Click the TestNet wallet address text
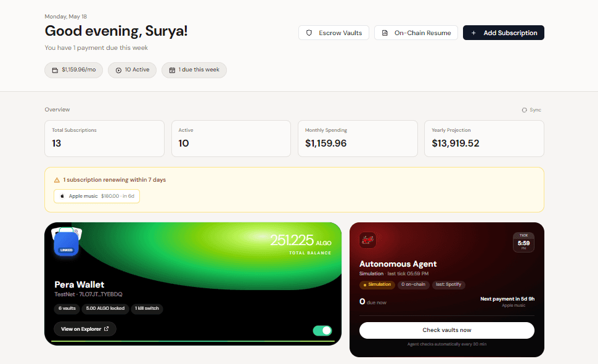 89,294
